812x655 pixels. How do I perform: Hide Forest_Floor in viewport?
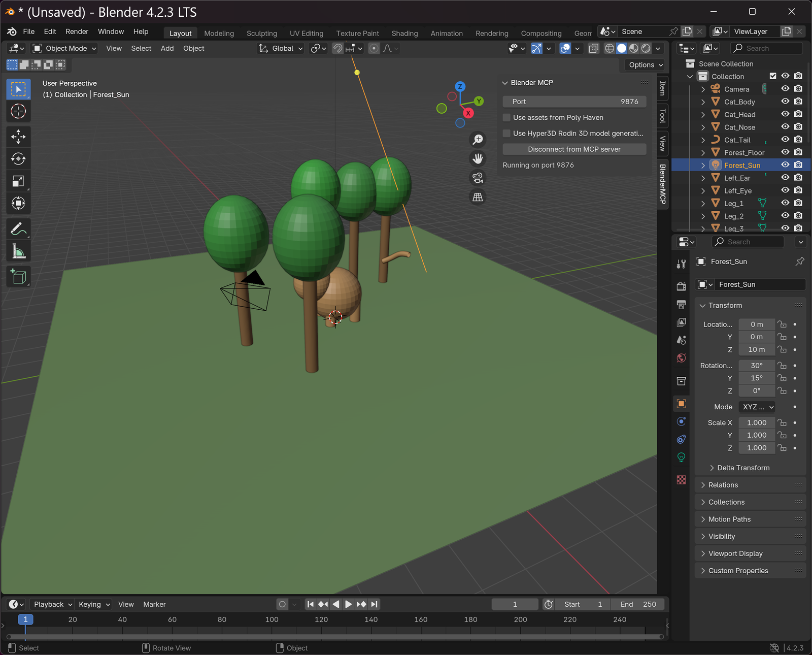coord(785,152)
